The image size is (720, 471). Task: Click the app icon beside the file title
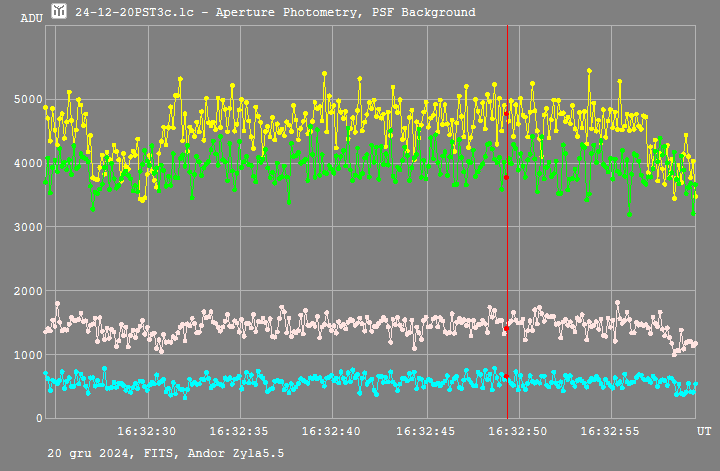[x=59, y=11]
